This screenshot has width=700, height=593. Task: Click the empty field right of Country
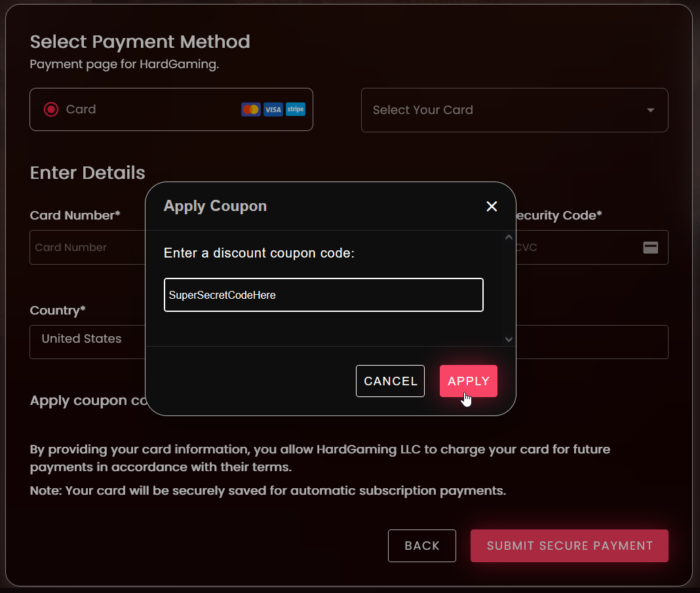tap(591, 342)
